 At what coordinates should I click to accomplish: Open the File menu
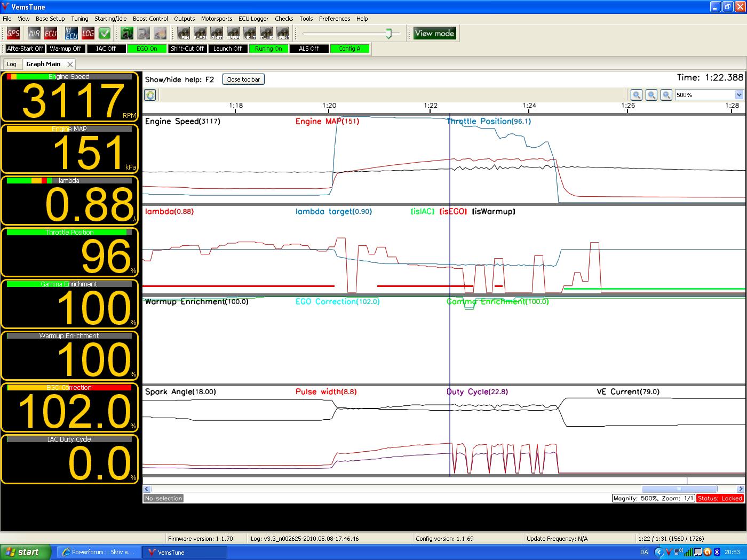coord(7,19)
